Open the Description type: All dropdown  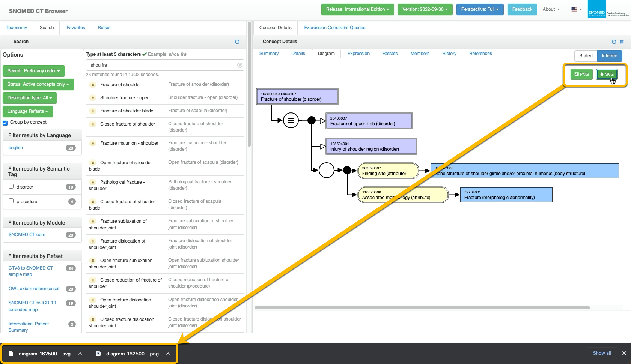pyautogui.click(x=30, y=98)
